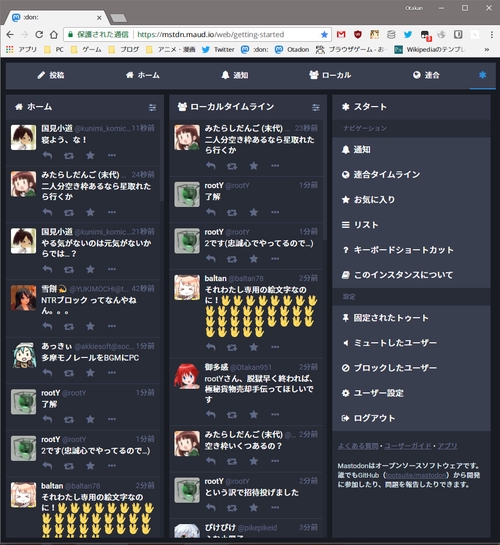Favourite 御多感's toot about rootYさん
The width and height of the screenshot is (500, 545).
point(254,414)
